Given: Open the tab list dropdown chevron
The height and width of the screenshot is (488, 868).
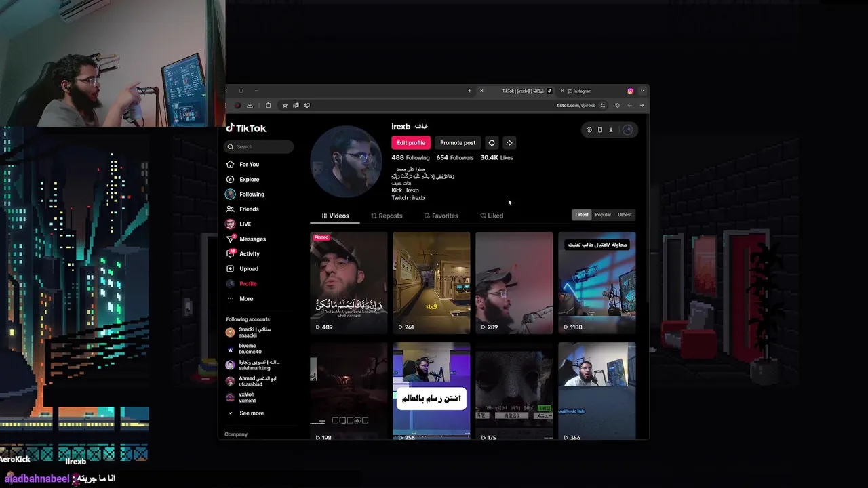Looking at the screenshot, I should [x=642, y=91].
